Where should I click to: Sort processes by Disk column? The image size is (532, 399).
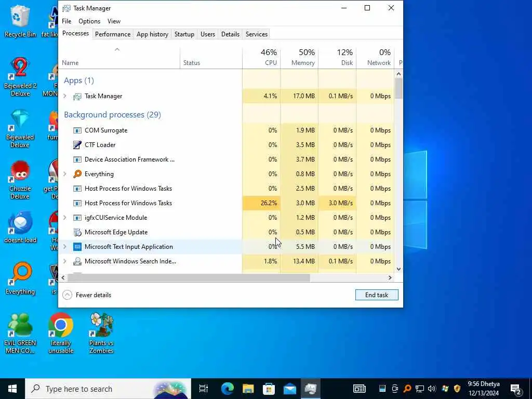[338, 57]
